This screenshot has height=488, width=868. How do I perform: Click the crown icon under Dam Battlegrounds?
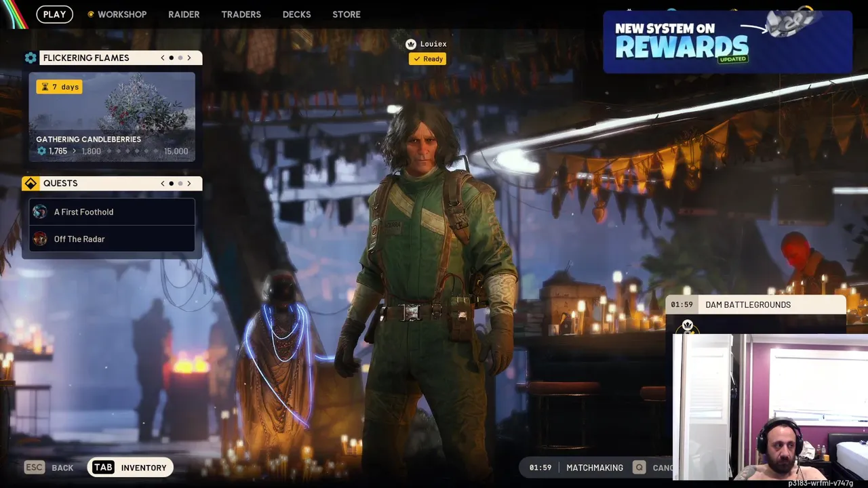688,325
